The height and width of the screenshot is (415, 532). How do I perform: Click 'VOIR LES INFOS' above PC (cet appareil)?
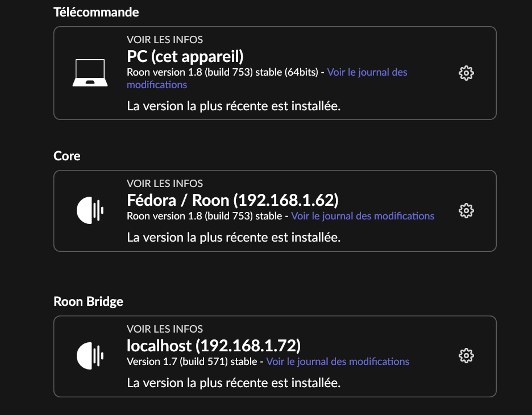165,40
